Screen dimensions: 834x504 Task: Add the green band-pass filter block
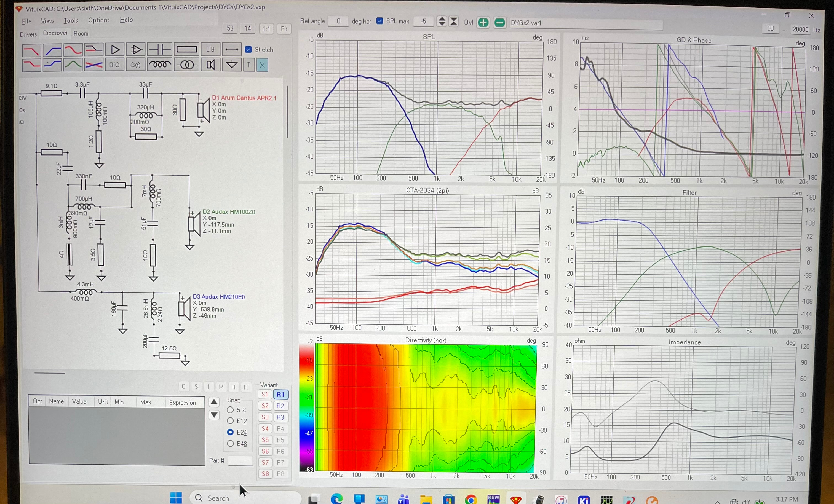pyautogui.click(x=73, y=64)
